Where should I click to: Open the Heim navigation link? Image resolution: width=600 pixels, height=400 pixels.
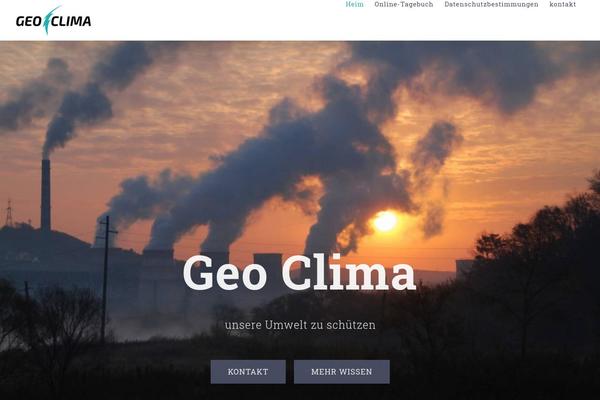pos(354,4)
